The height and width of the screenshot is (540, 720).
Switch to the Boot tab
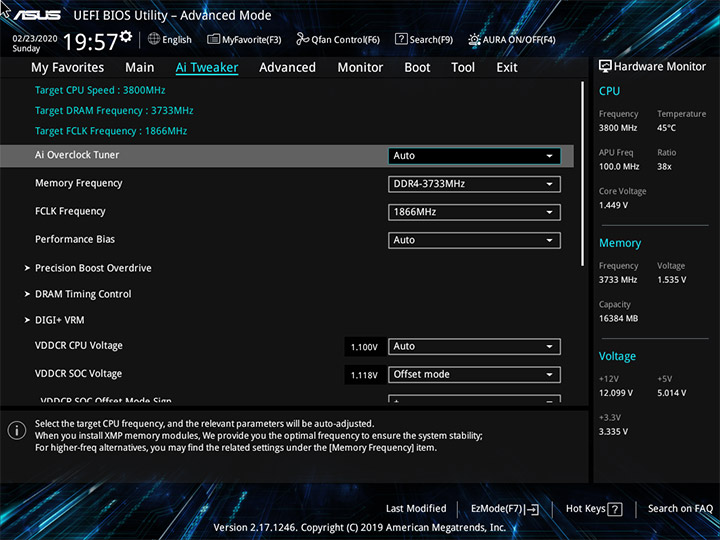click(x=417, y=68)
